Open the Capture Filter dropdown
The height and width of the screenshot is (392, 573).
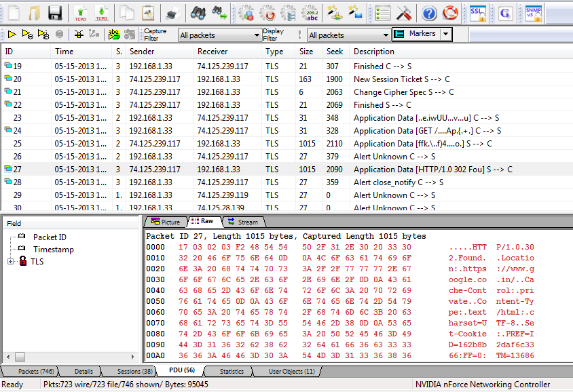(x=256, y=35)
